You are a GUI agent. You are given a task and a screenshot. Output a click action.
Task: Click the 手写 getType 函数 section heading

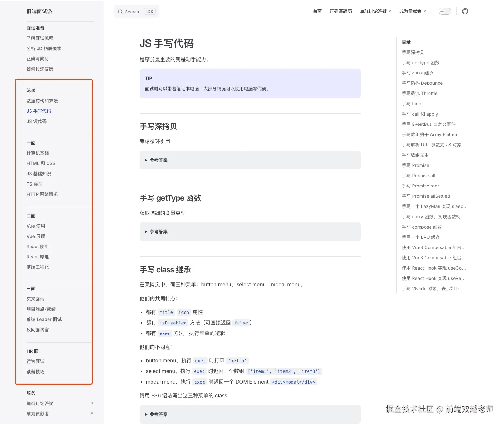[170, 198]
